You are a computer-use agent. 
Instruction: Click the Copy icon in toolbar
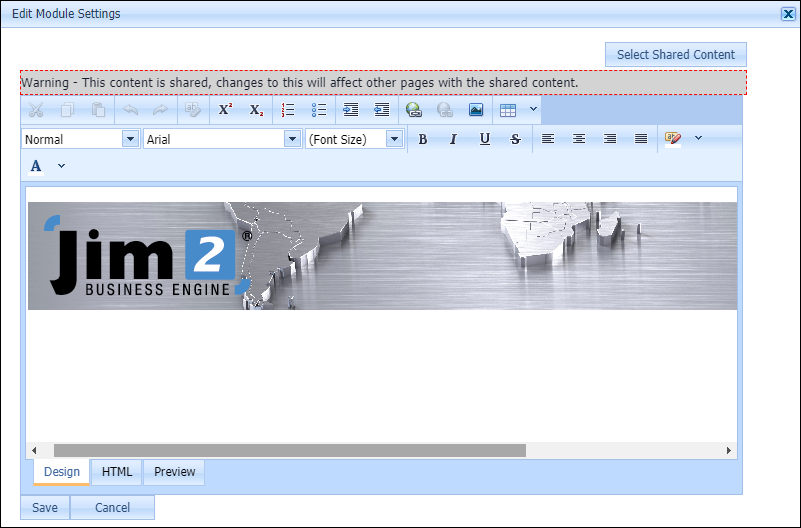click(x=67, y=110)
